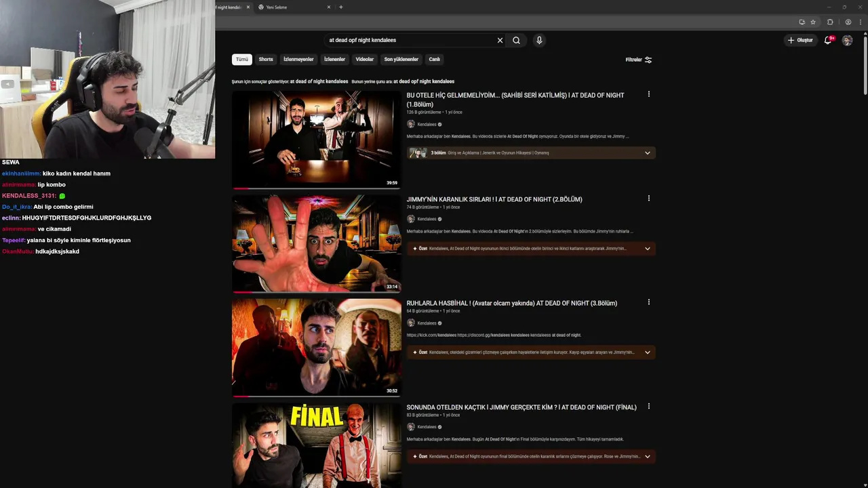Image resolution: width=868 pixels, height=488 pixels.
Task: Click the kick.com/kendalees description link text
Action: click(x=431, y=335)
